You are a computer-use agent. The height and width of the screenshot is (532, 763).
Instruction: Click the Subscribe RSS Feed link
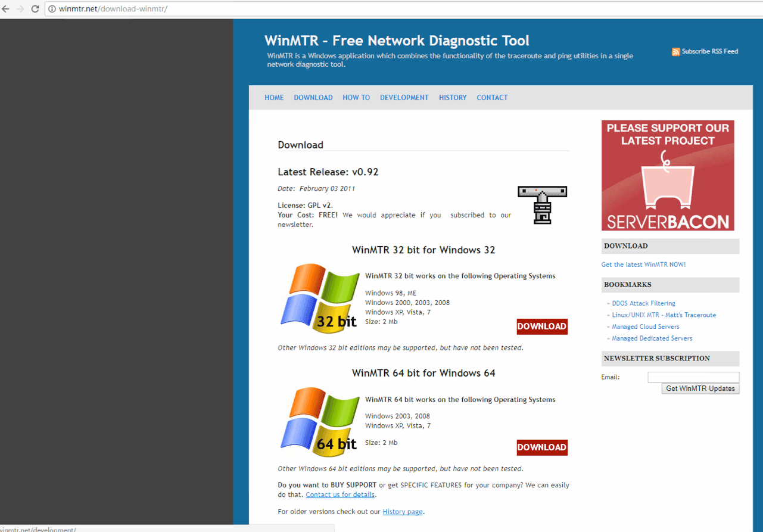click(x=710, y=51)
